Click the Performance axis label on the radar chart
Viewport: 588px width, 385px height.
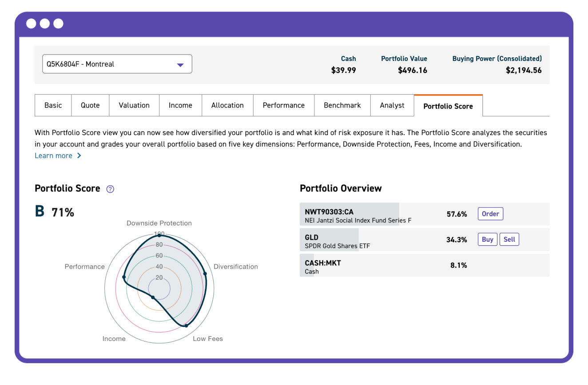[84, 266]
